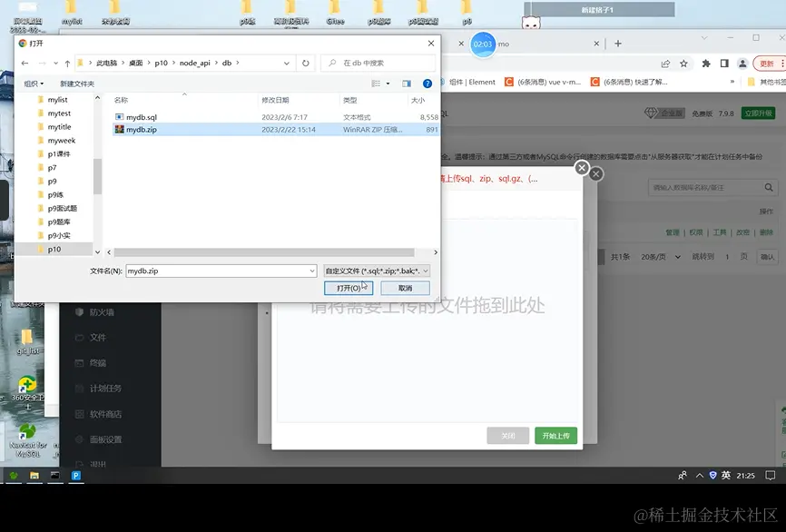Open the per-page count dropdown 20条/页
The image size is (786, 532).
coord(661,257)
